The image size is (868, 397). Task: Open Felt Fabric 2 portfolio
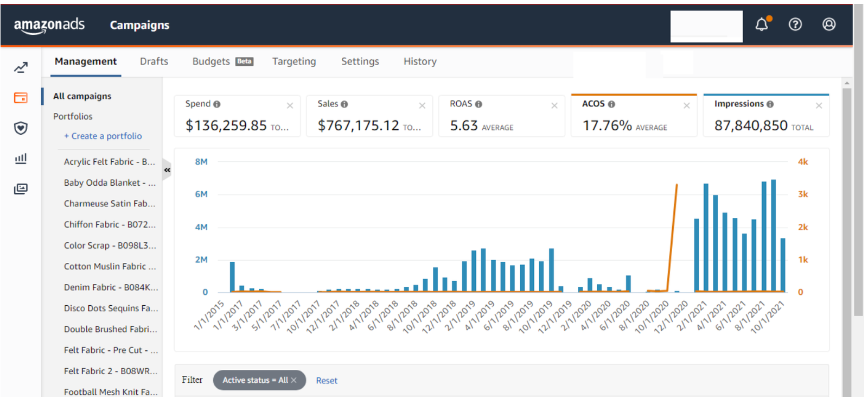coord(111,371)
